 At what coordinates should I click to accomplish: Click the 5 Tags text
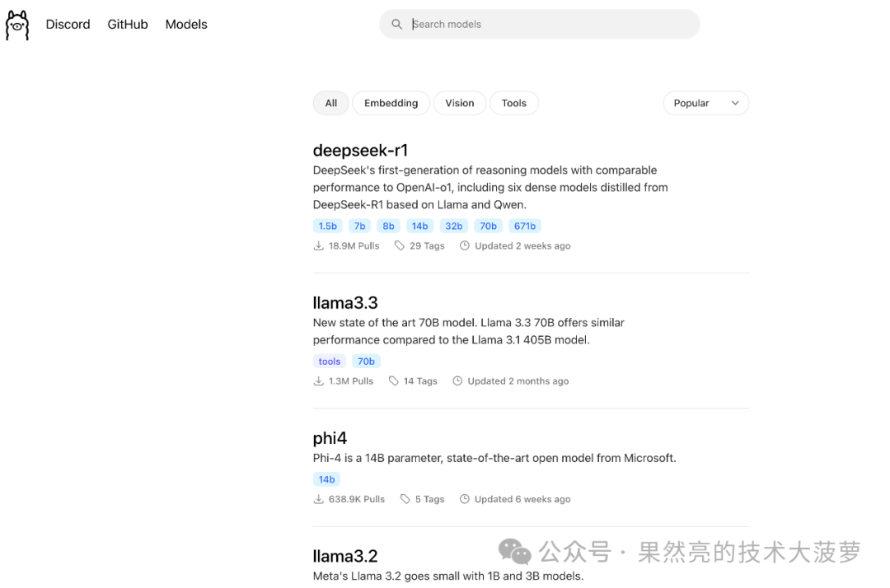(x=429, y=499)
